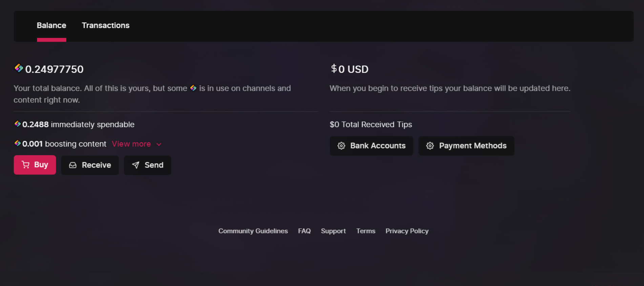
Task: Open View more boosting details
Action: [131, 144]
